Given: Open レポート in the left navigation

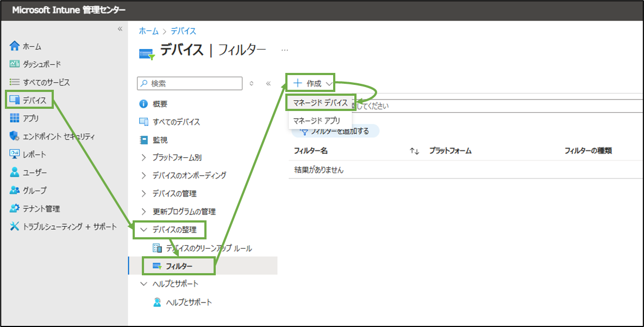Looking at the screenshot, I should click(34, 155).
